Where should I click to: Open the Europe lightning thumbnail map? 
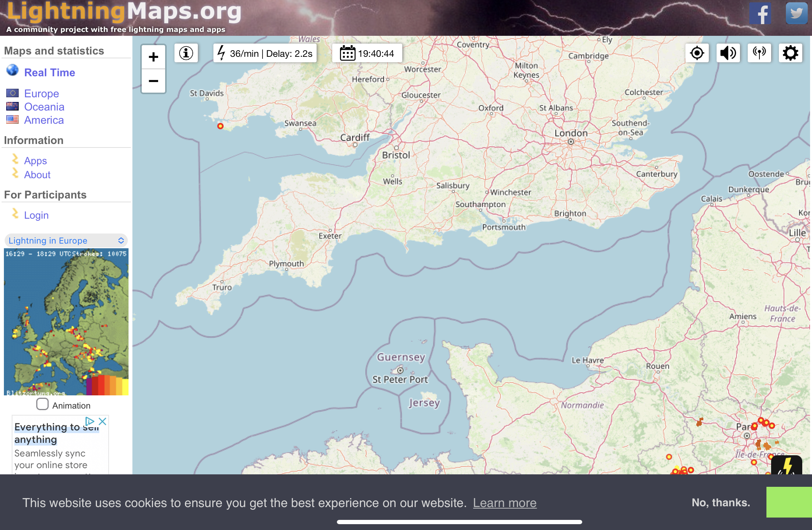pyautogui.click(x=66, y=322)
